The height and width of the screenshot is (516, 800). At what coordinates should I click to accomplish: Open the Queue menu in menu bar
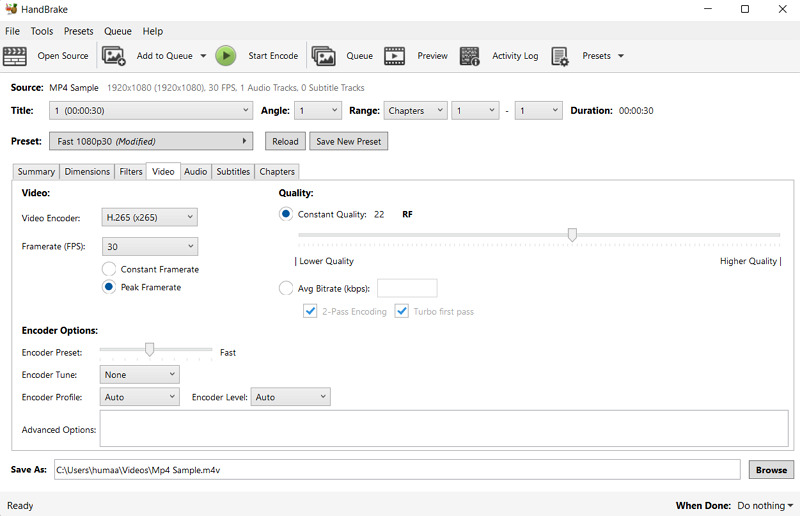[118, 31]
